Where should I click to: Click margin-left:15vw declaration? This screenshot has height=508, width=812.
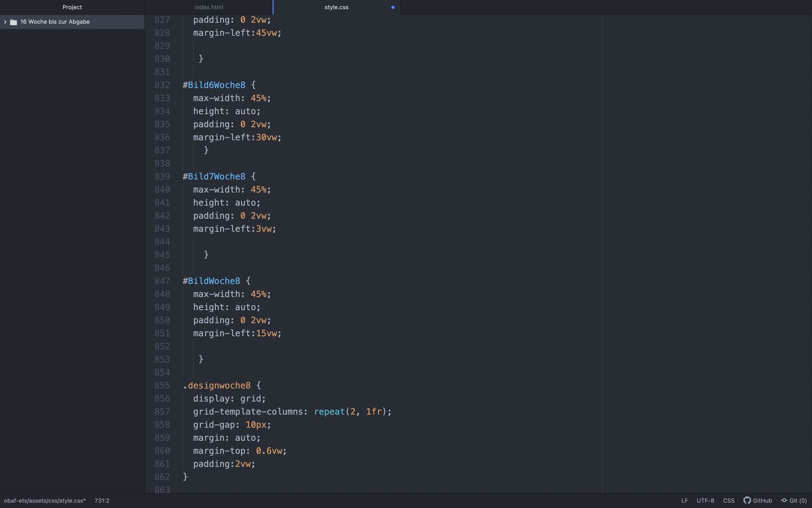pos(237,334)
